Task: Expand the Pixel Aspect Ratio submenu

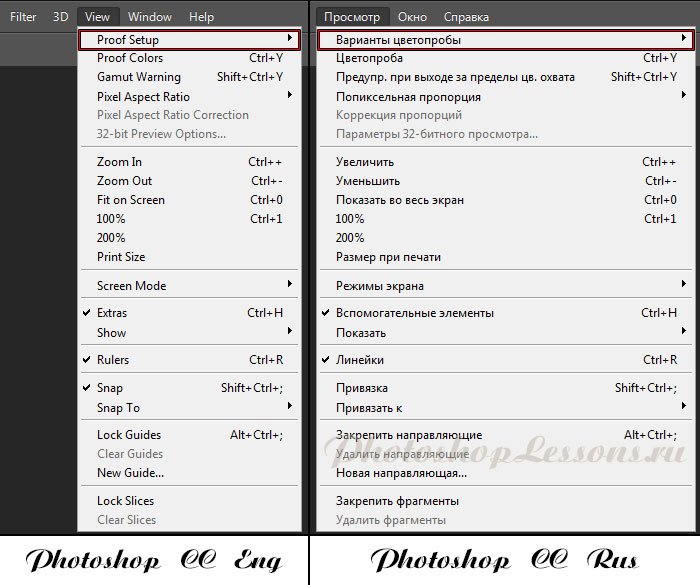Action: point(143,96)
